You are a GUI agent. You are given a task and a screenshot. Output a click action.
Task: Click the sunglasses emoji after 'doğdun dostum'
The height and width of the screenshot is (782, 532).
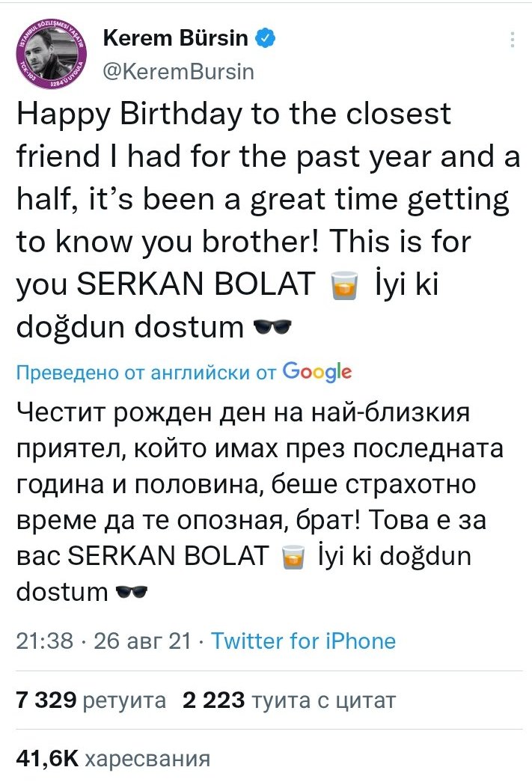[x=272, y=328]
